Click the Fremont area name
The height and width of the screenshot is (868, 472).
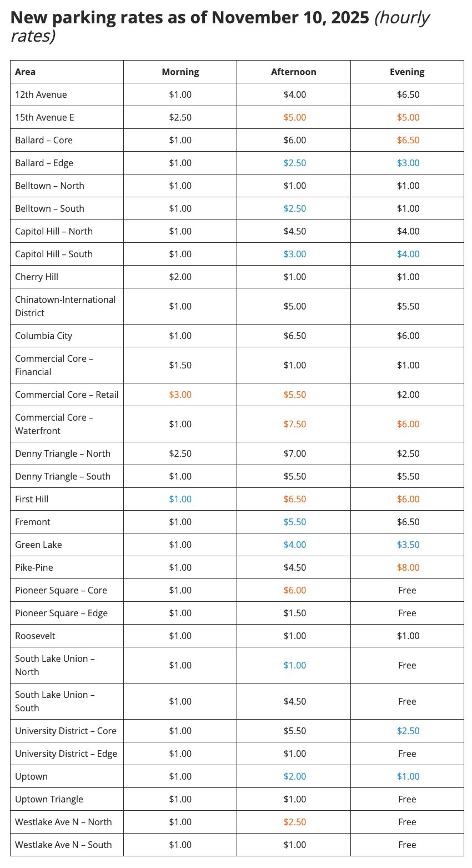[33, 522]
